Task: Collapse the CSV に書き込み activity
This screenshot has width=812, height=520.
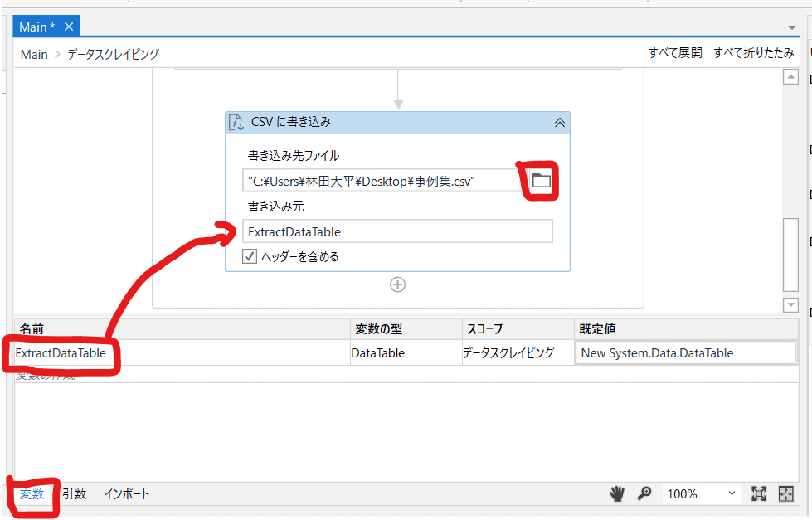Action: coord(559,122)
